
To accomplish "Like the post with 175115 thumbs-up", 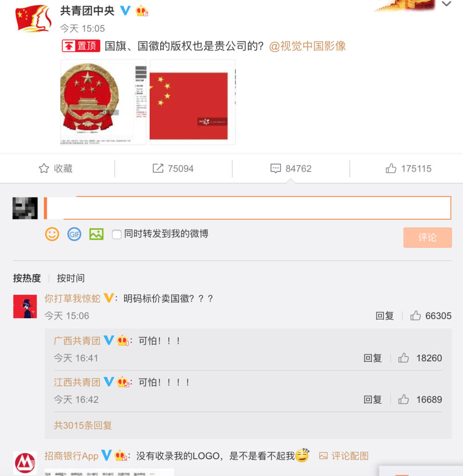I will pos(408,168).
